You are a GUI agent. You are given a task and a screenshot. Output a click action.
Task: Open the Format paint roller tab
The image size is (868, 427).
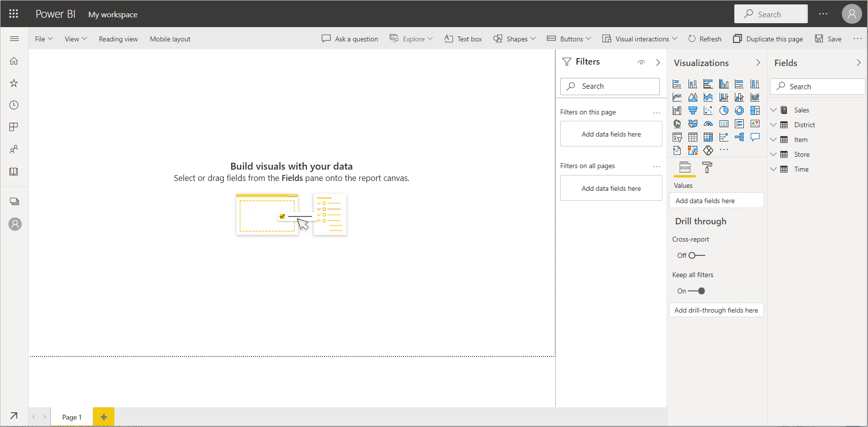[x=707, y=168]
